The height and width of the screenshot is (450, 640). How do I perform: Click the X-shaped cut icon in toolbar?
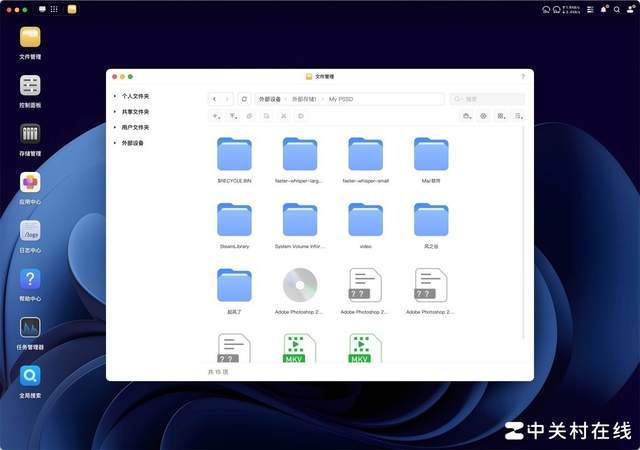[x=283, y=116]
